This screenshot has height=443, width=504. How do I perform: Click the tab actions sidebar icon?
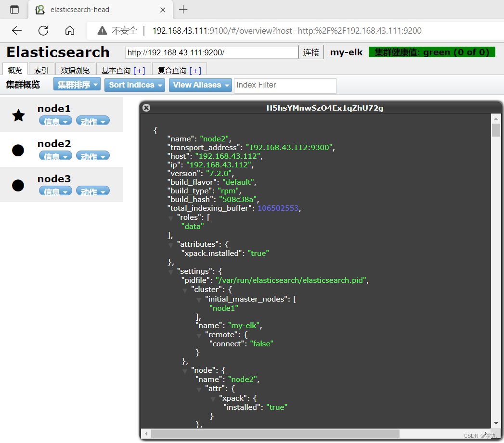[14, 10]
